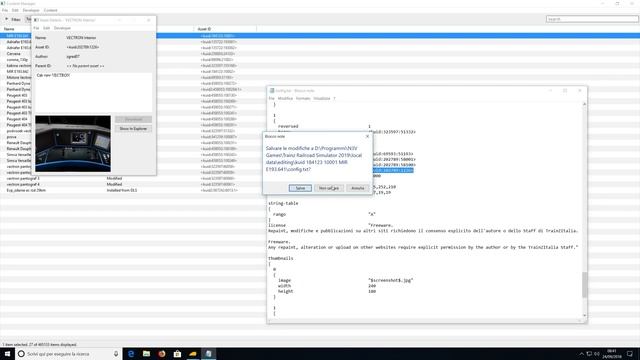Open the ? help menu in Notepad
640x360 pixels.
[334, 98]
